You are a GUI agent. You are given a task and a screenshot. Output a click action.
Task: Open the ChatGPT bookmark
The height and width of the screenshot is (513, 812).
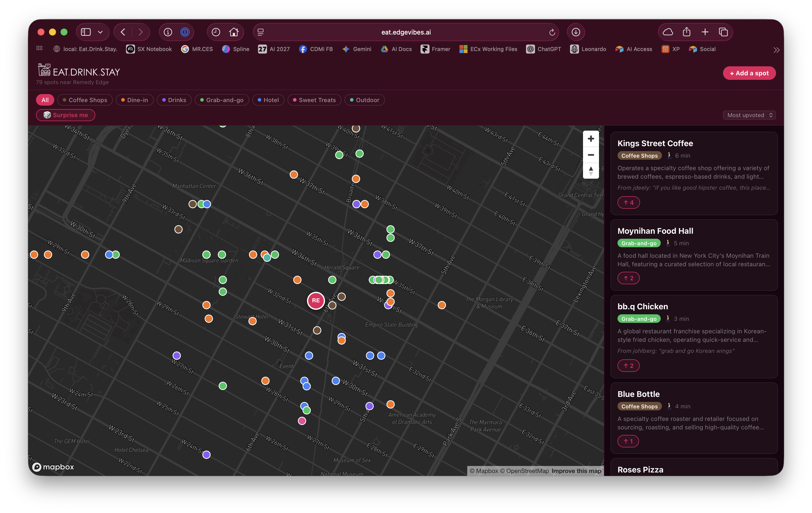(543, 49)
